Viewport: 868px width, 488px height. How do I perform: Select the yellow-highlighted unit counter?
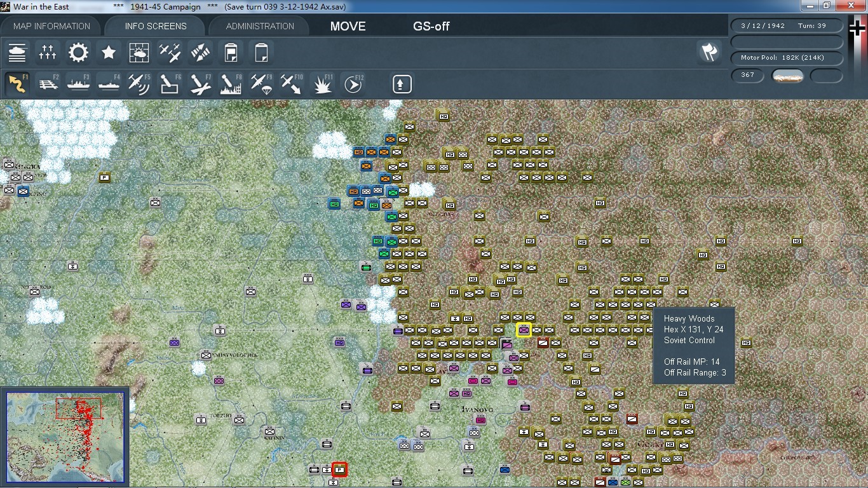pyautogui.click(x=524, y=330)
